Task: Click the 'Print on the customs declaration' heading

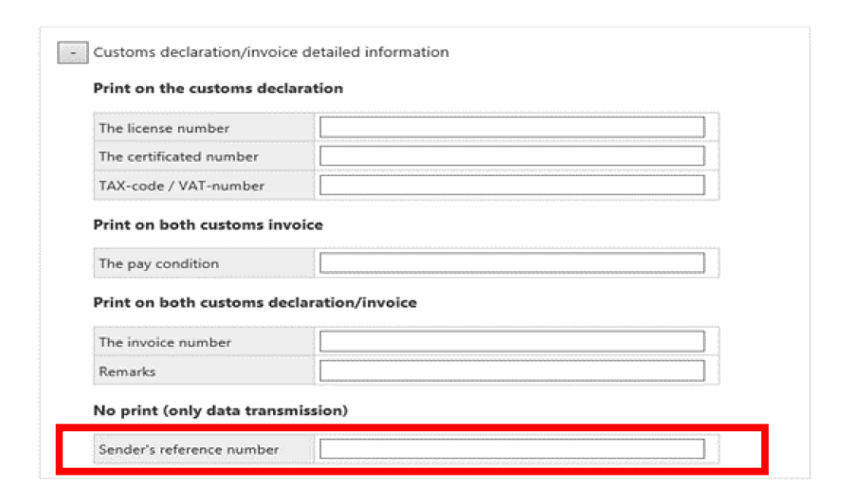Action: click(218, 88)
